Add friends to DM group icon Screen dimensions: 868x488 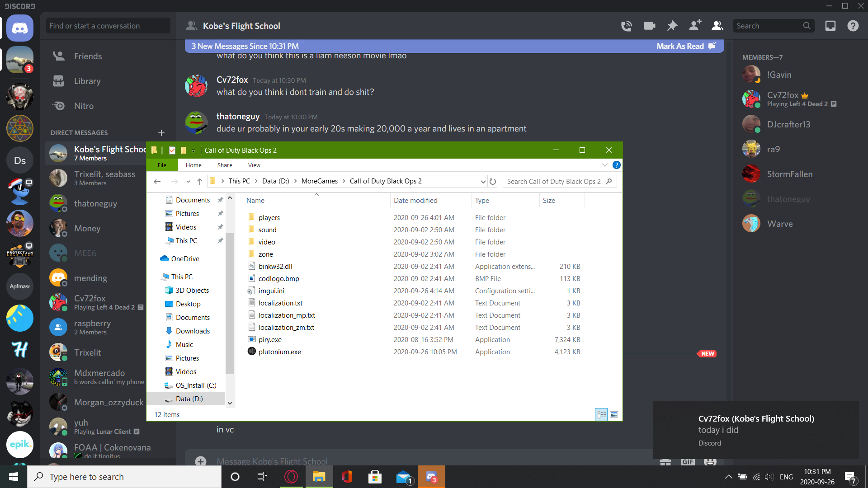tap(695, 25)
